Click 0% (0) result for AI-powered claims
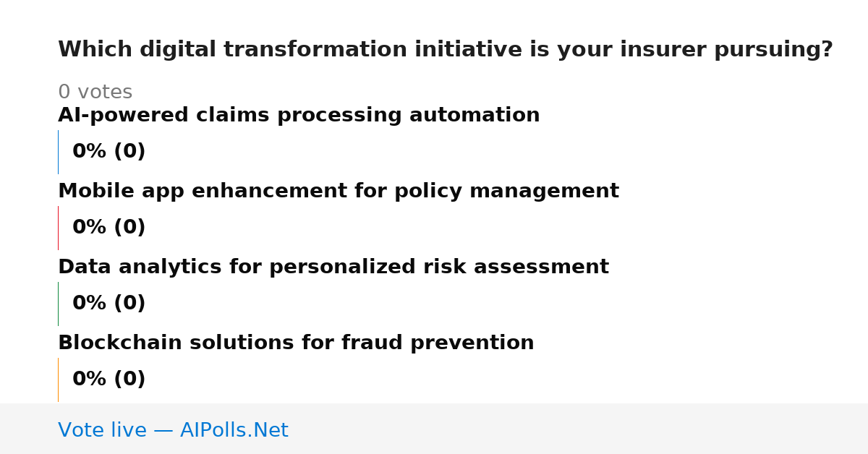 click(109, 152)
